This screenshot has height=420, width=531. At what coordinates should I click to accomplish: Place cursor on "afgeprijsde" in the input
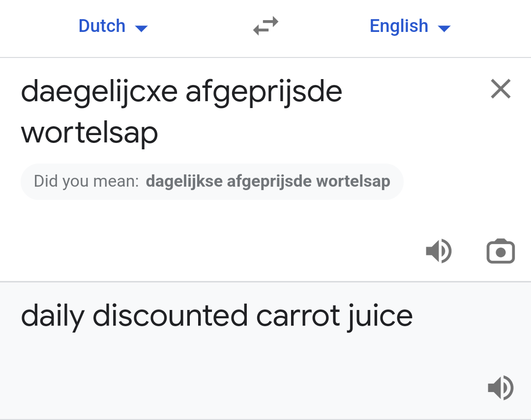[x=264, y=92]
